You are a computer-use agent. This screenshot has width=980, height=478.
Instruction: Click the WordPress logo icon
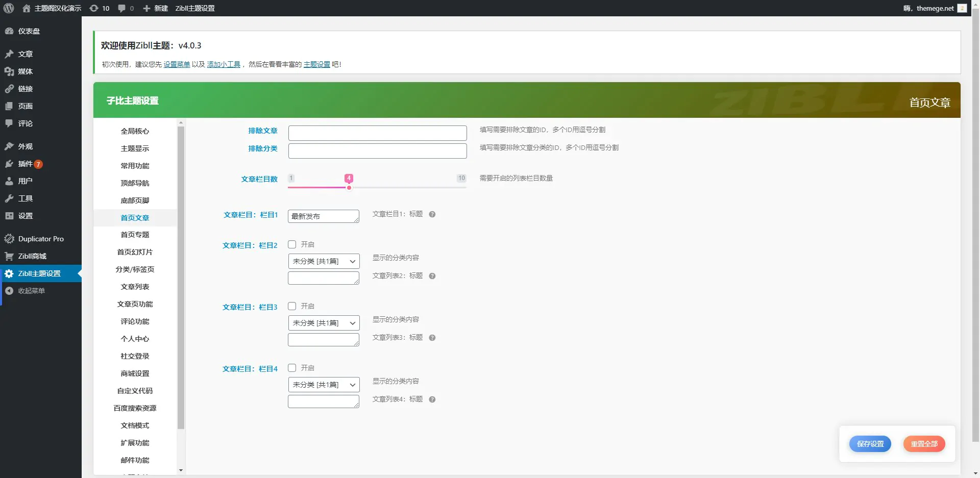tap(9, 8)
